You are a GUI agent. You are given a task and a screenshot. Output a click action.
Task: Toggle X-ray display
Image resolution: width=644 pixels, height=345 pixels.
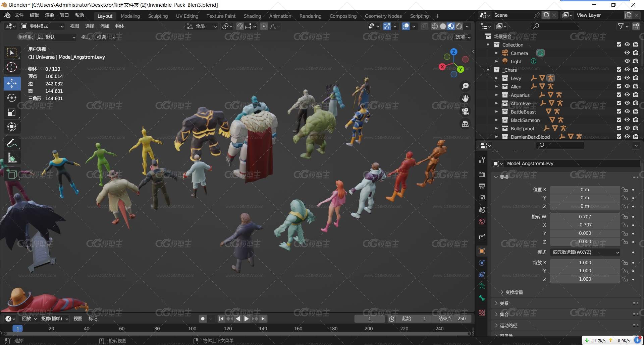[x=424, y=26]
